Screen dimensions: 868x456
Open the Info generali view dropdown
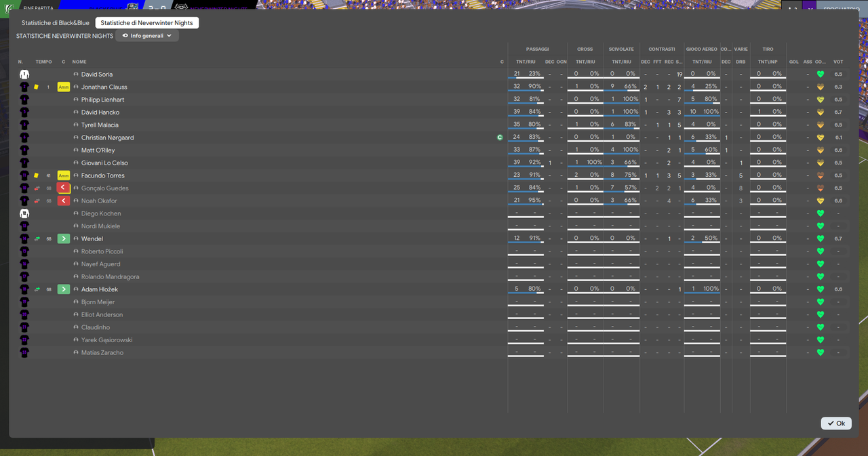click(x=147, y=36)
